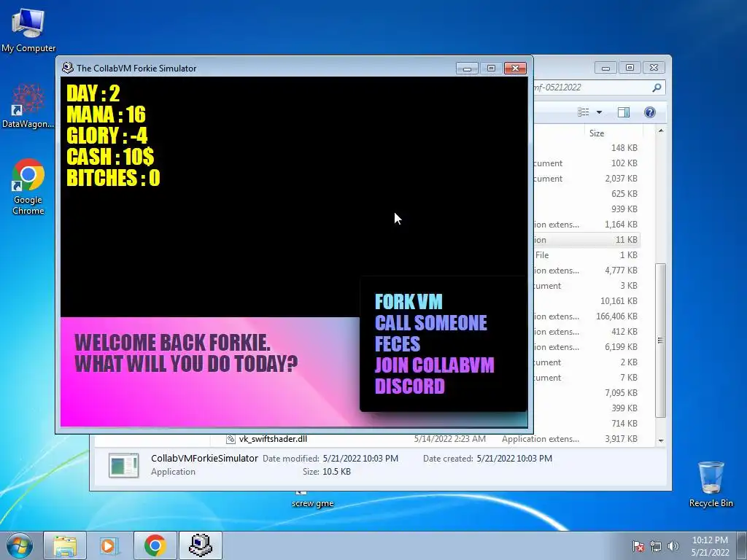Close the Forkie Simulator window
The height and width of the screenshot is (560, 747).
pyautogui.click(x=516, y=68)
